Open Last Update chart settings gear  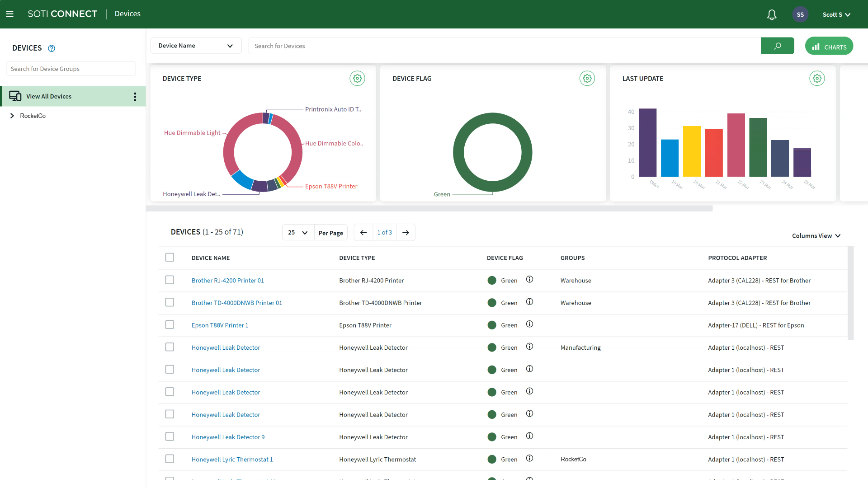[x=816, y=78]
